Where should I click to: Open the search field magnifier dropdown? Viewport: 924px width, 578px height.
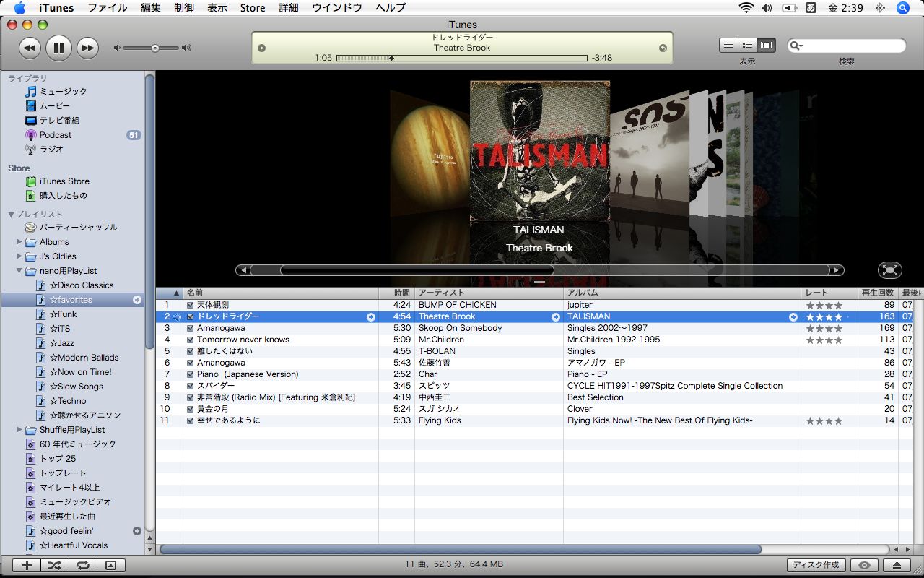coord(796,46)
